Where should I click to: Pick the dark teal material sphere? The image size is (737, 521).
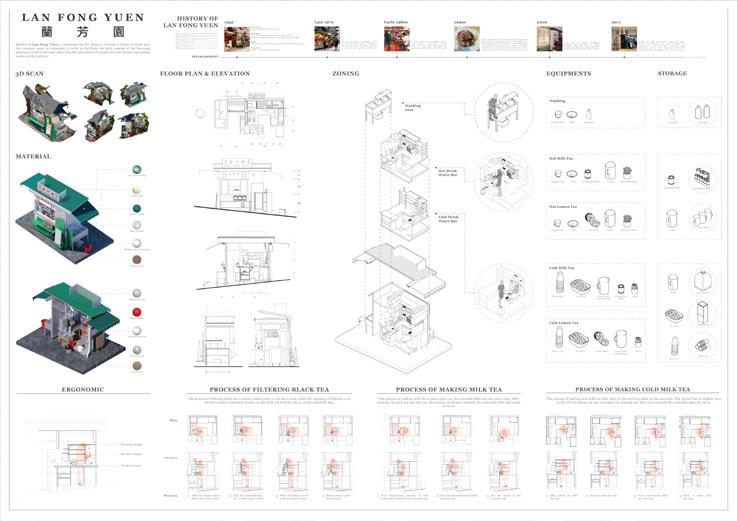[137, 209]
